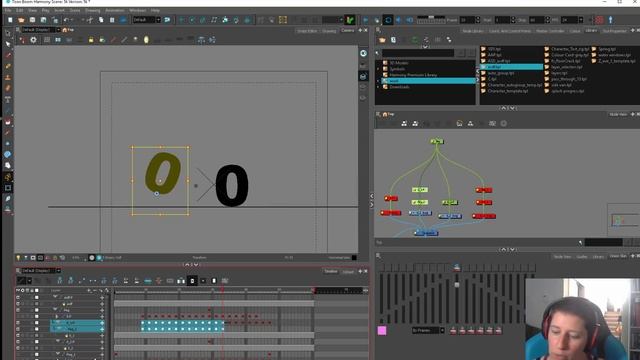This screenshot has width=640, height=360.
Task: Click the Add Drawing Layer icon in the Timeline toolbar
Action: click(x=60, y=280)
